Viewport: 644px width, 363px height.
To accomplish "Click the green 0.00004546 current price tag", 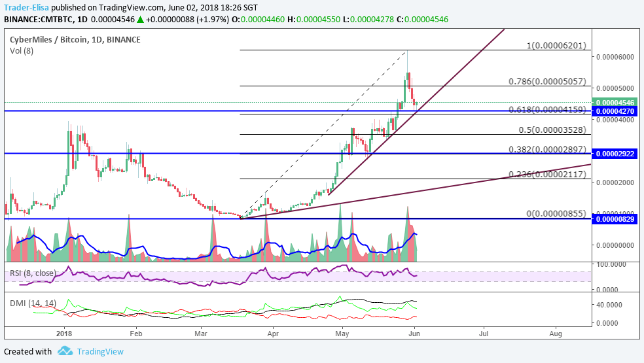I will point(615,102).
